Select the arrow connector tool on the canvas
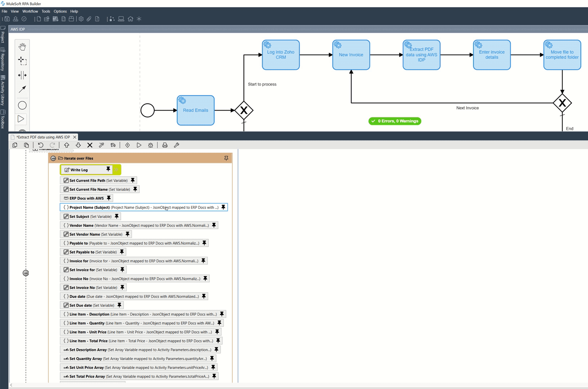Screen dimensions: 588x389 (22, 89)
